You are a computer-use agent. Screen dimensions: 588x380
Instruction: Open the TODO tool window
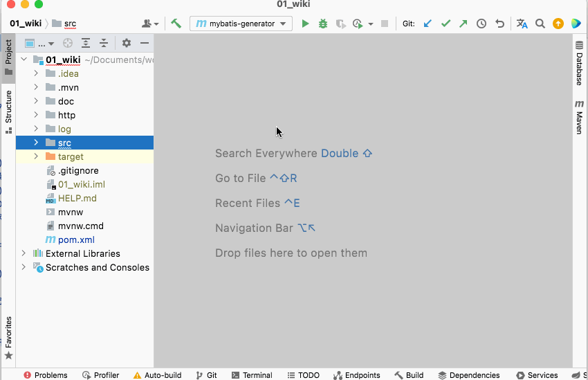[304, 375]
